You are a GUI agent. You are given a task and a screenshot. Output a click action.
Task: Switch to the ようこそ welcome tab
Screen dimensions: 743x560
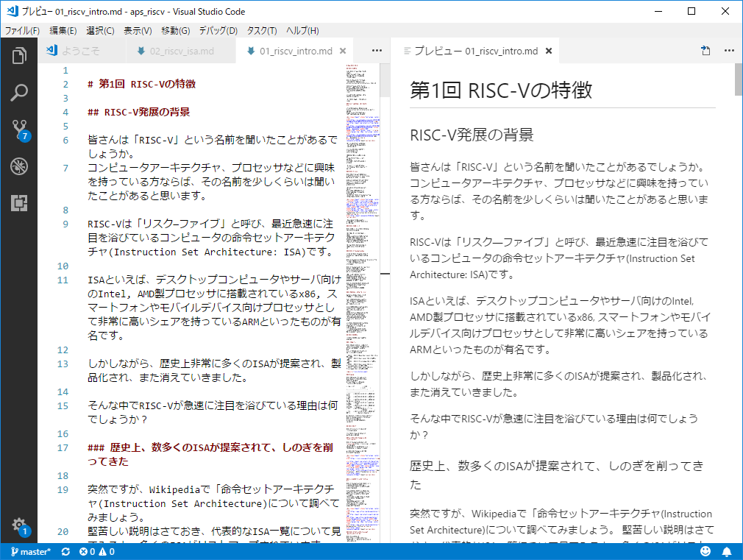point(82,51)
